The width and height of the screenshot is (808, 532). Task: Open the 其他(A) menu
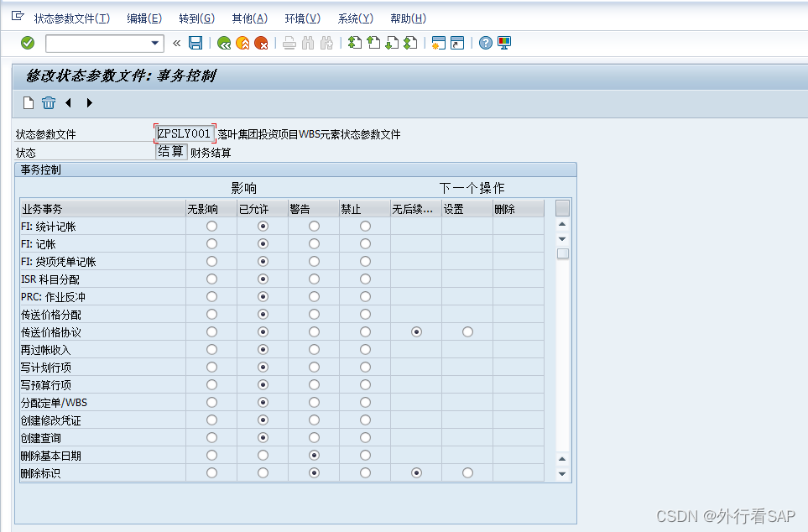coord(249,18)
